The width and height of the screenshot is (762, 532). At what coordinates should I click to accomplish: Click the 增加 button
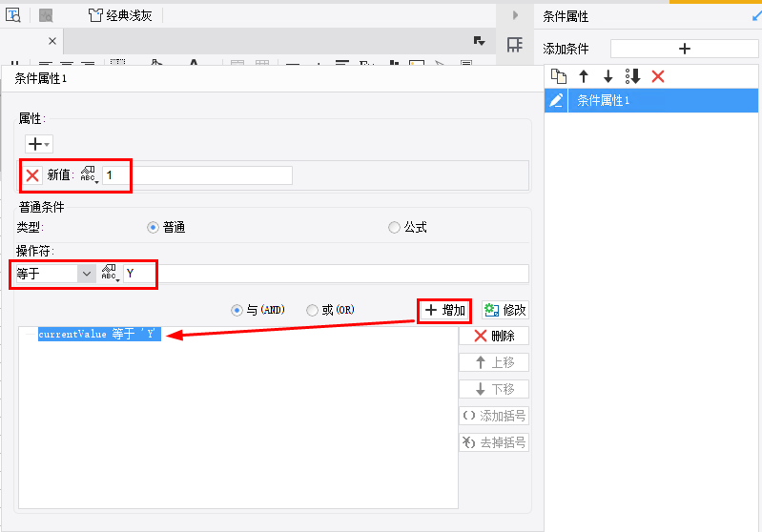point(444,310)
